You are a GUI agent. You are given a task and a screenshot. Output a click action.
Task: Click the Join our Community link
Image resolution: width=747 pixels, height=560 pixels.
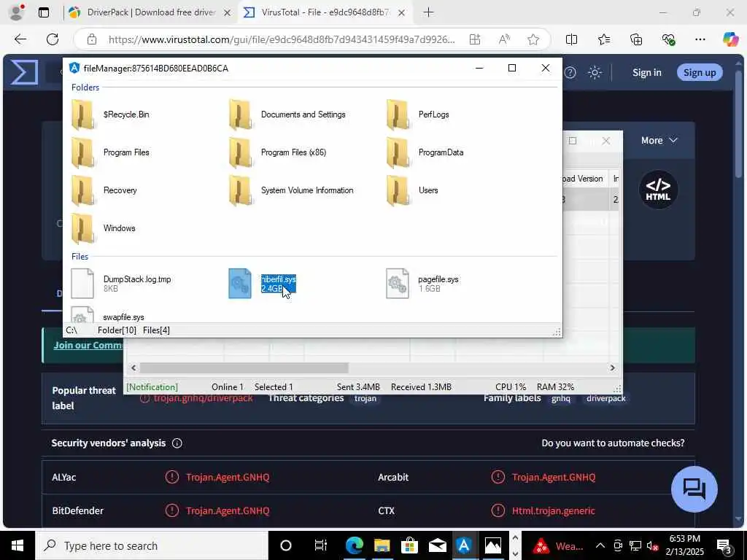click(x=88, y=345)
